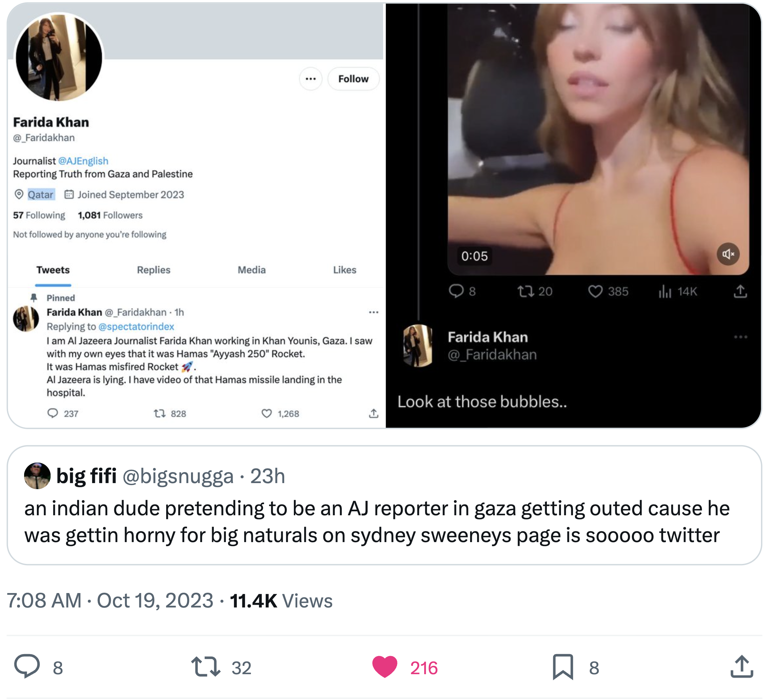Viewport: 768px width, 700px height.
Task: Open pinned tweet's more options menu
Action: coord(373,312)
